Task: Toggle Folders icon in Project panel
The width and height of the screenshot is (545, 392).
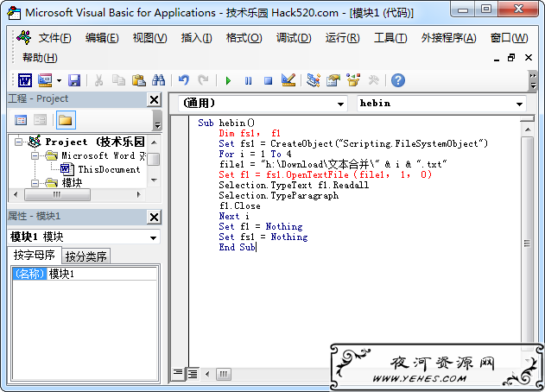Action: pyautogui.click(x=66, y=120)
